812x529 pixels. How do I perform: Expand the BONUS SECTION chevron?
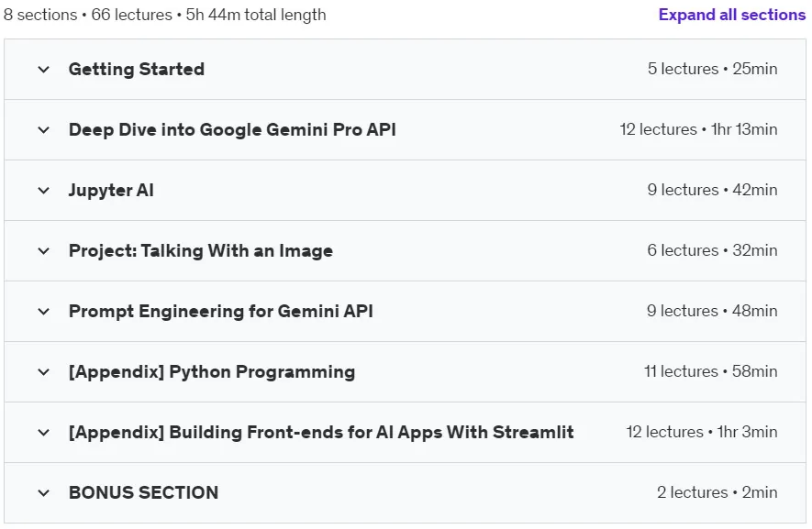point(43,493)
